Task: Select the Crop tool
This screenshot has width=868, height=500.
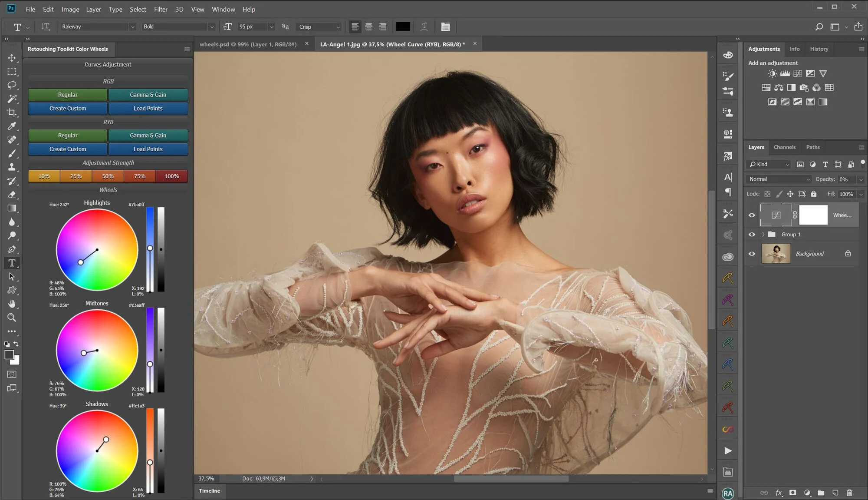Action: coord(12,113)
